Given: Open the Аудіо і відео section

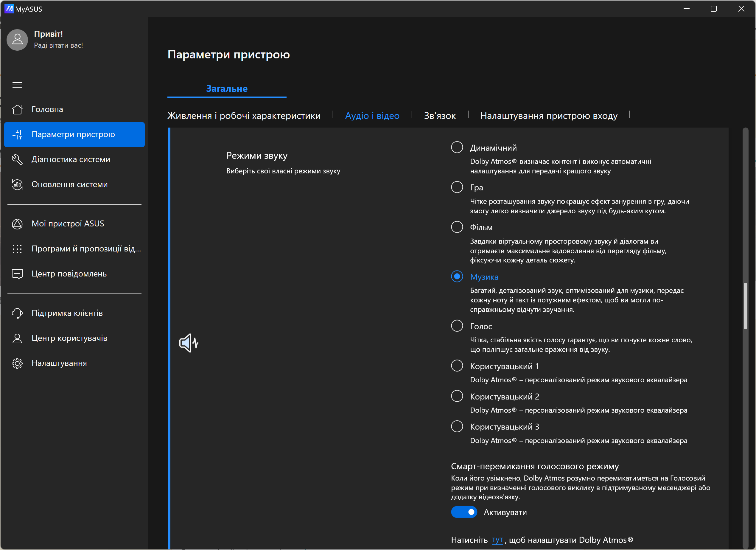Looking at the screenshot, I should 372,116.
